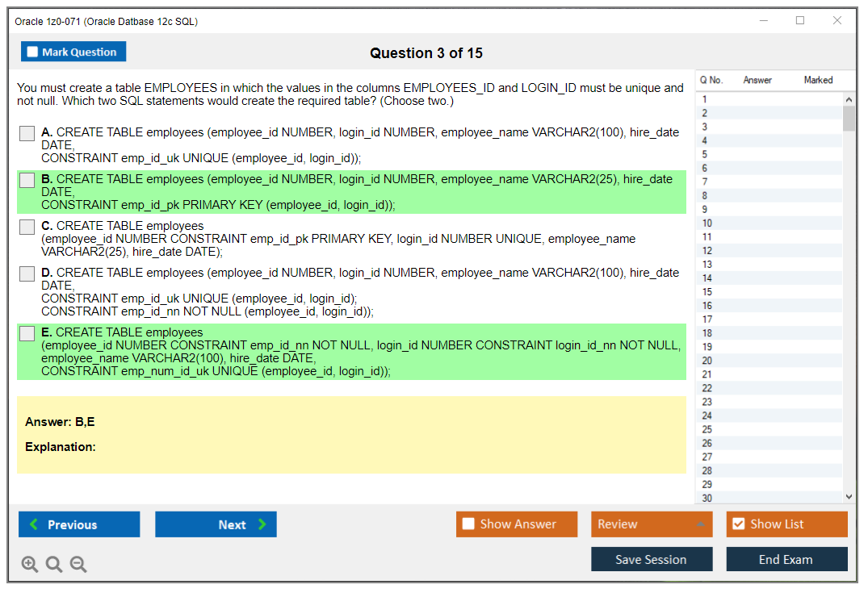The height and width of the screenshot is (593, 868).
Task: Go to the Next question
Action: coord(216,524)
